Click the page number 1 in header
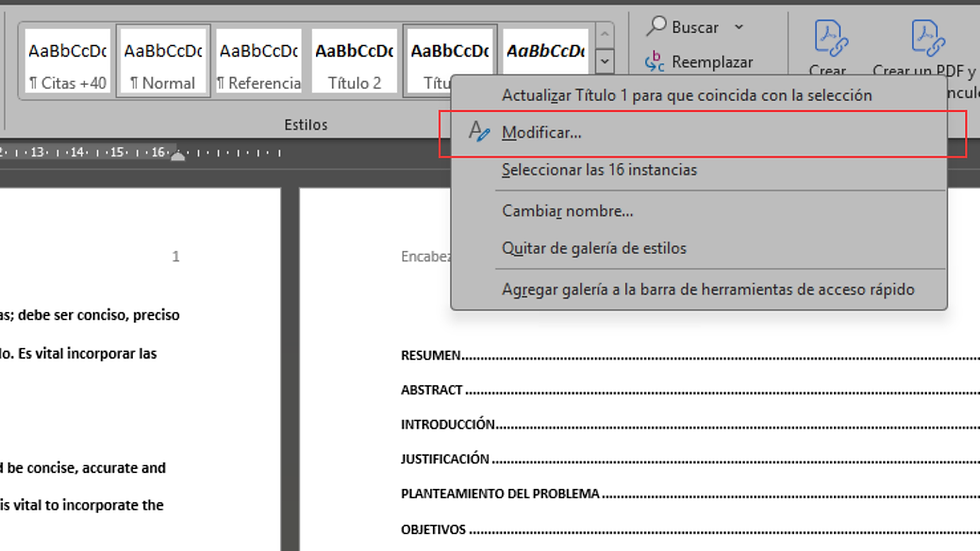The height and width of the screenshot is (551, 980). [x=176, y=256]
